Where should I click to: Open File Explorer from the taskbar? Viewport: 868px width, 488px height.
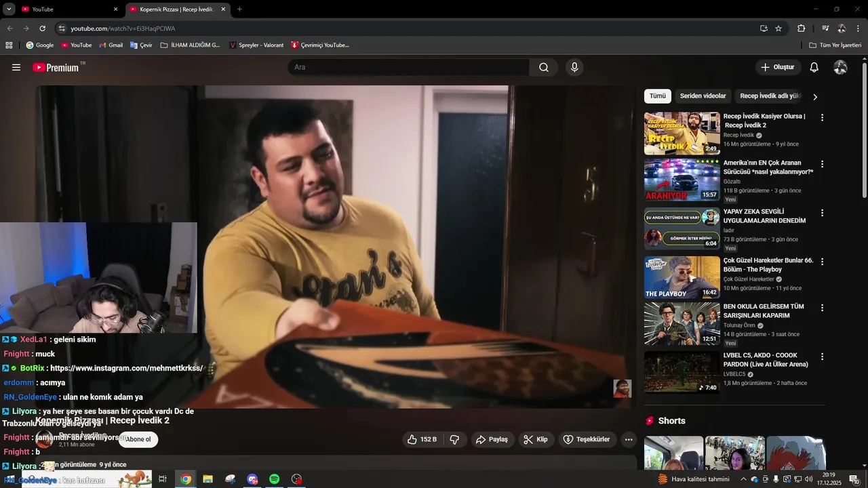pos(208,479)
